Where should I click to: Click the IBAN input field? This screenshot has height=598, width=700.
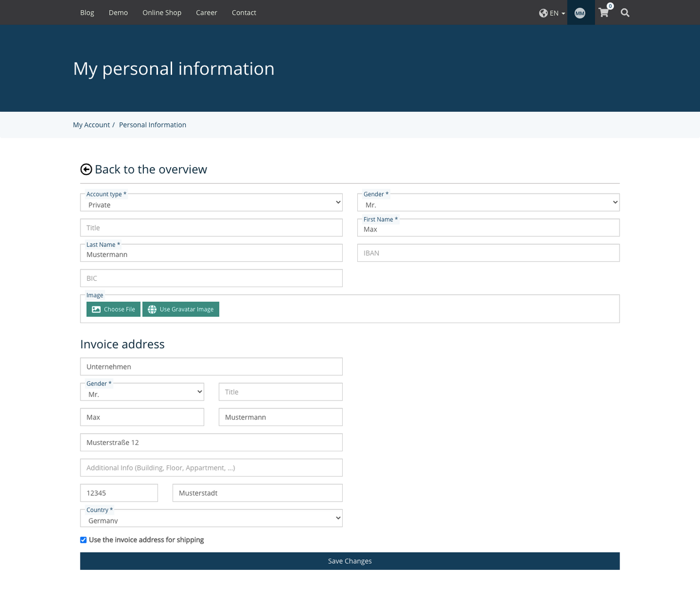pos(488,252)
